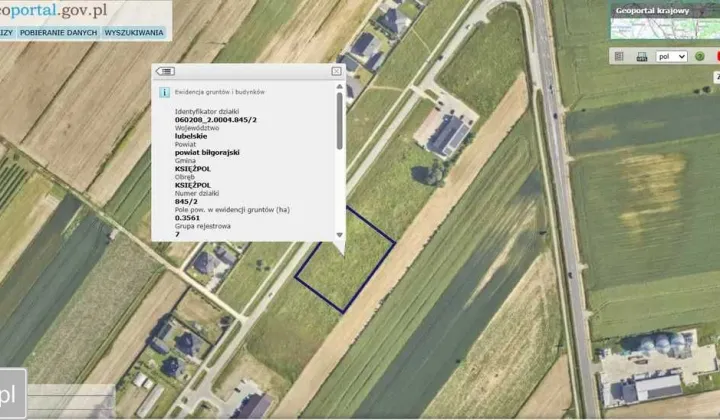Click the area value 0.3561
Screen dimensions: 720x420
(187, 218)
